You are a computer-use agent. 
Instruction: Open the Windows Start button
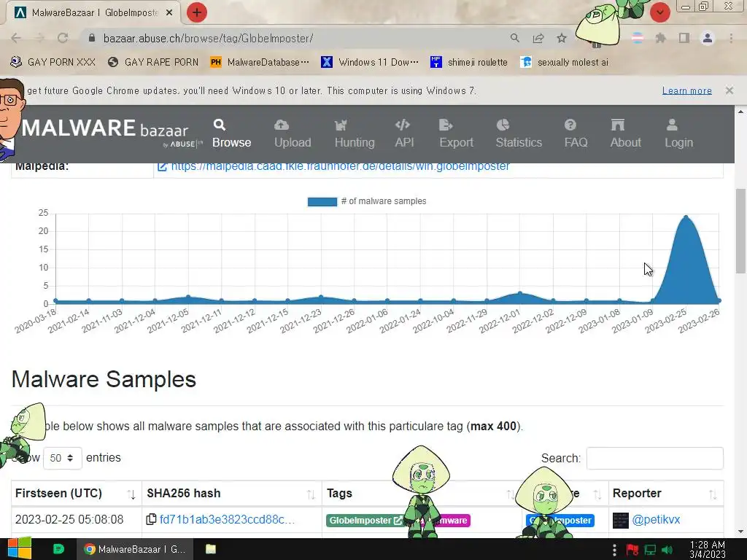(20, 549)
